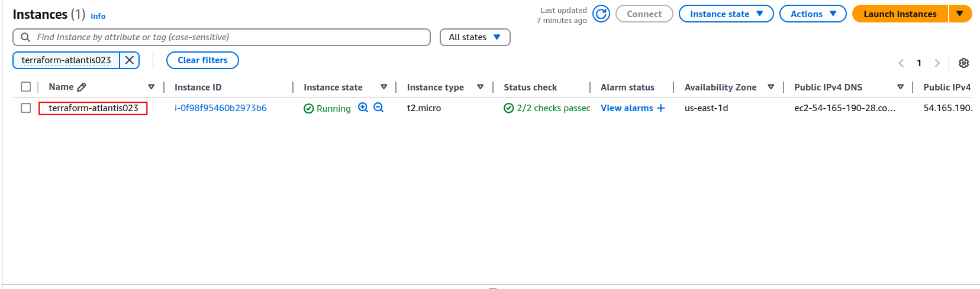
Task: Click page number 1 in pagination
Action: click(x=919, y=63)
